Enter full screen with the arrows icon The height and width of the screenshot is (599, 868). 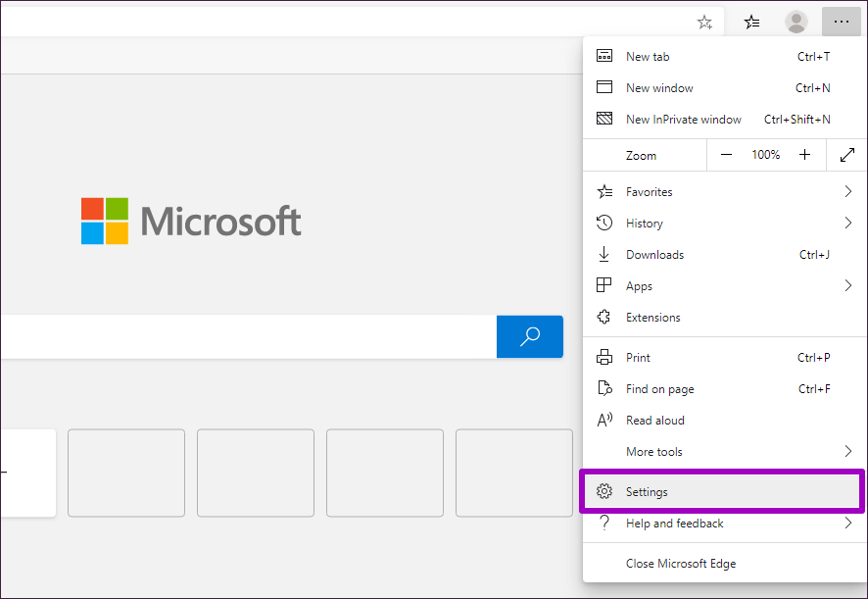[x=847, y=155]
